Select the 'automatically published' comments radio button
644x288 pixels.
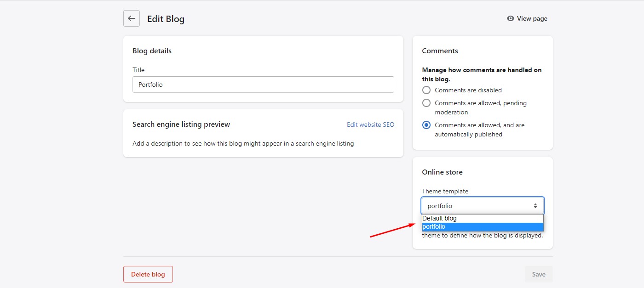coord(426,125)
